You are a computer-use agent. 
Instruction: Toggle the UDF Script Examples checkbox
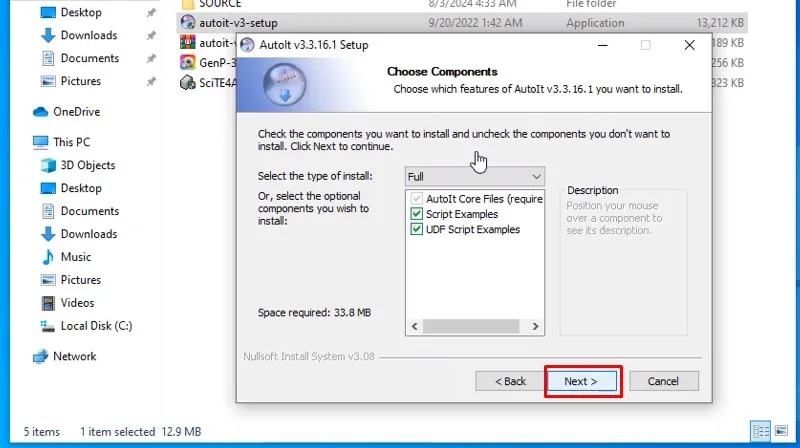coord(417,229)
